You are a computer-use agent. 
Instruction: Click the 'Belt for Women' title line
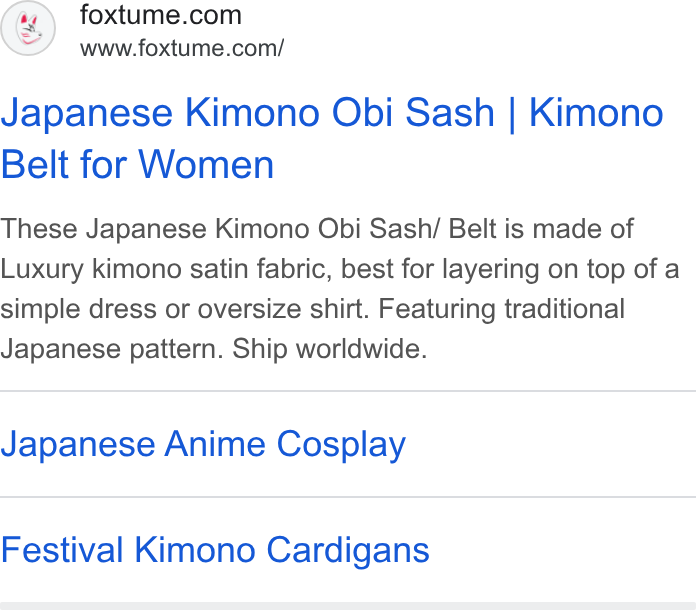[137, 165]
